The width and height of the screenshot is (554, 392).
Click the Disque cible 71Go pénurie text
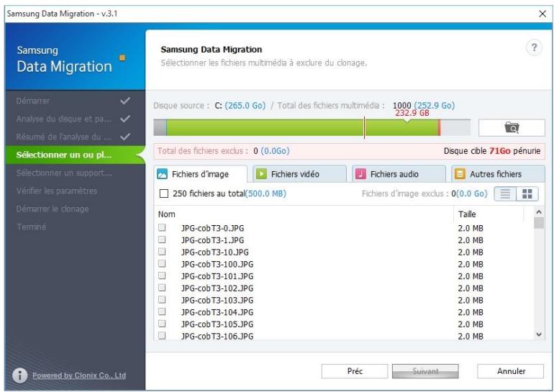492,151
